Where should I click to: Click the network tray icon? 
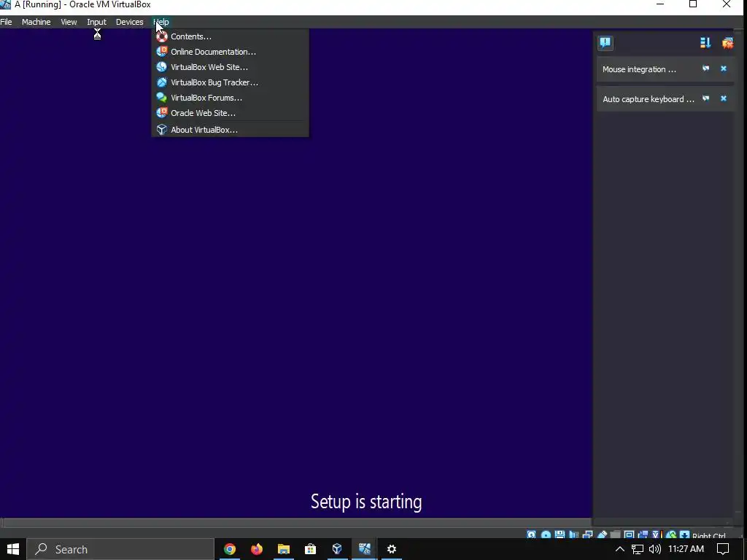[637, 549]
